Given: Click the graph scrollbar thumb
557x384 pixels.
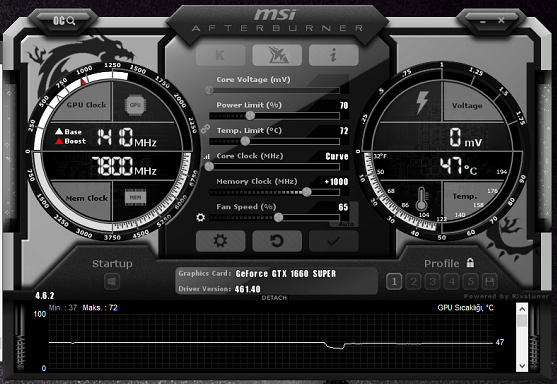Looking at the screenshot, I should pyautogui.click(x=522, y=320).
